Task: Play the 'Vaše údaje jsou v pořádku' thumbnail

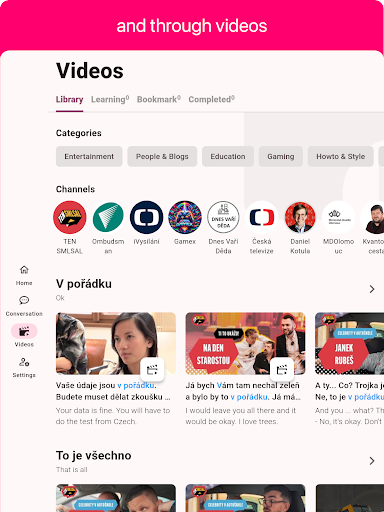Action: click(x=116, y=343)
